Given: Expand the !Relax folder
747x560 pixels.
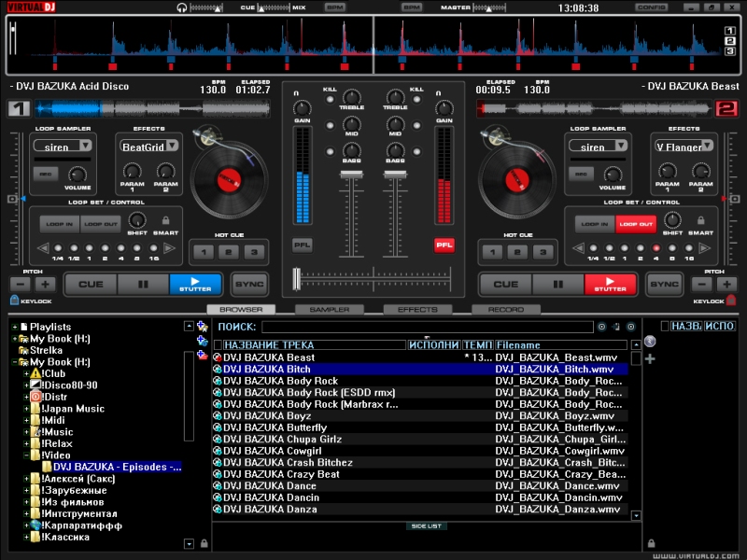Looking at the screenshot, I should pyautogui.click(x=26, y=444).
